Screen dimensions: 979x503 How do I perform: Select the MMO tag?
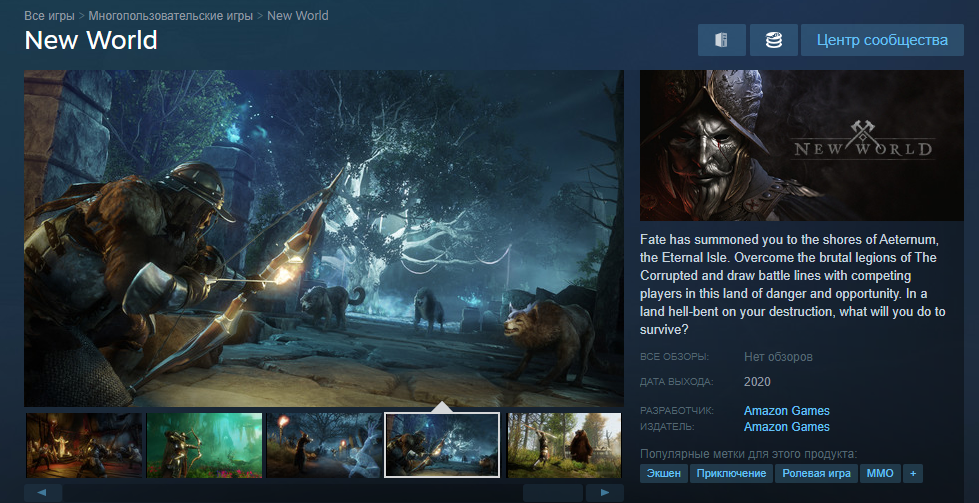pyautogui.click(x=880, y=473)
